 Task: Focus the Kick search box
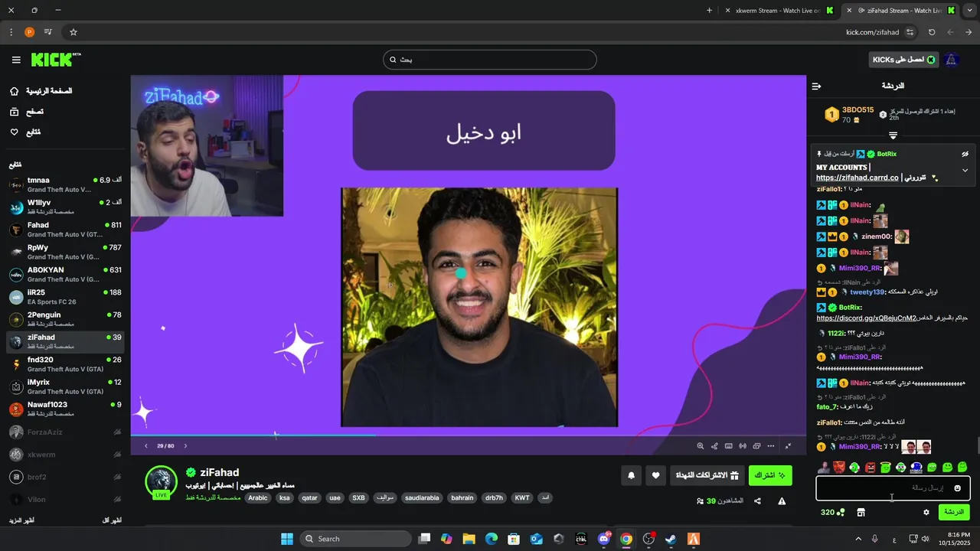click(x=490, y=60)
